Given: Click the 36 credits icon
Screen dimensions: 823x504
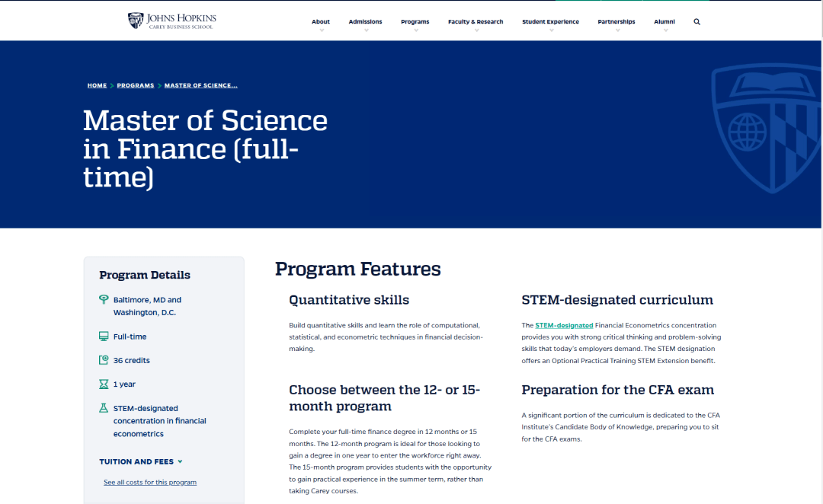Looking at the screenshot, I should (x=104, y=360).
